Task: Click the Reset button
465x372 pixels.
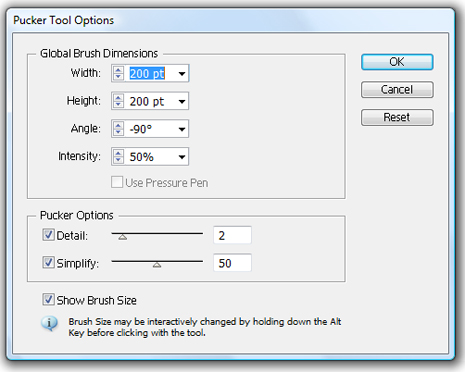Action: pyautogui.click(x=397, y=117)
